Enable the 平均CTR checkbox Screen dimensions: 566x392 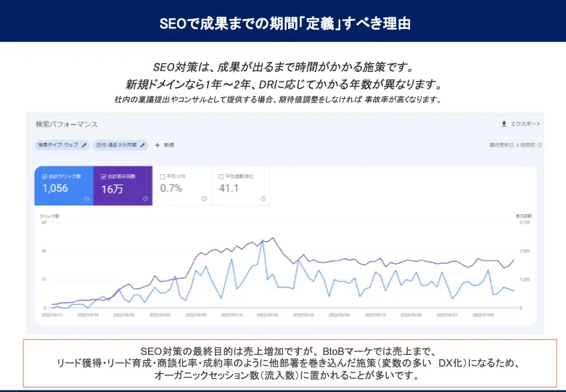pyautogui.click(x=163, y=176)
